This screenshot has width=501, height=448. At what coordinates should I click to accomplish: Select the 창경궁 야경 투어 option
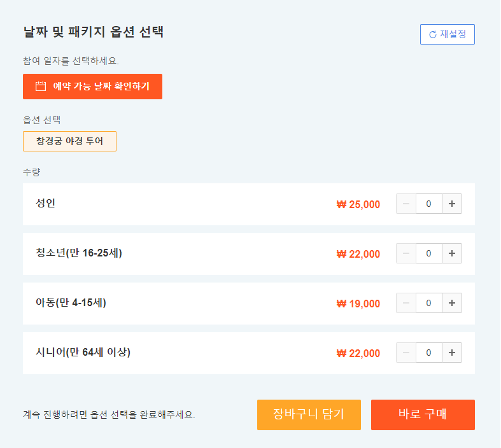point(69,141)
